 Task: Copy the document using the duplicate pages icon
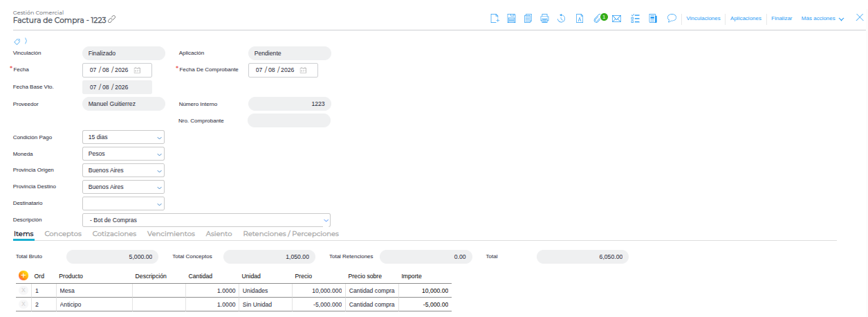[x=528, y=19]
